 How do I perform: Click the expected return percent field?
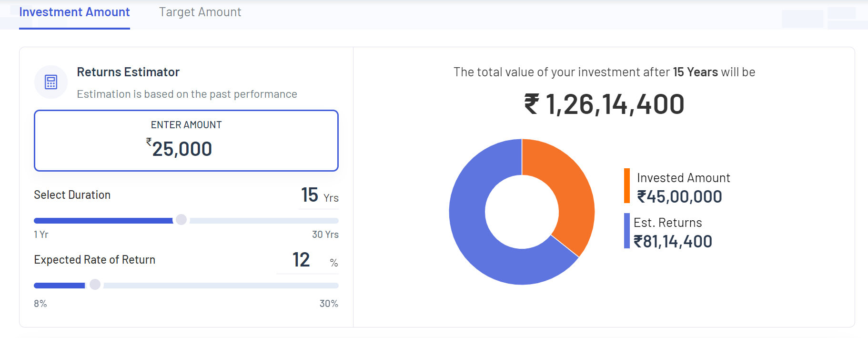(301, 260)
